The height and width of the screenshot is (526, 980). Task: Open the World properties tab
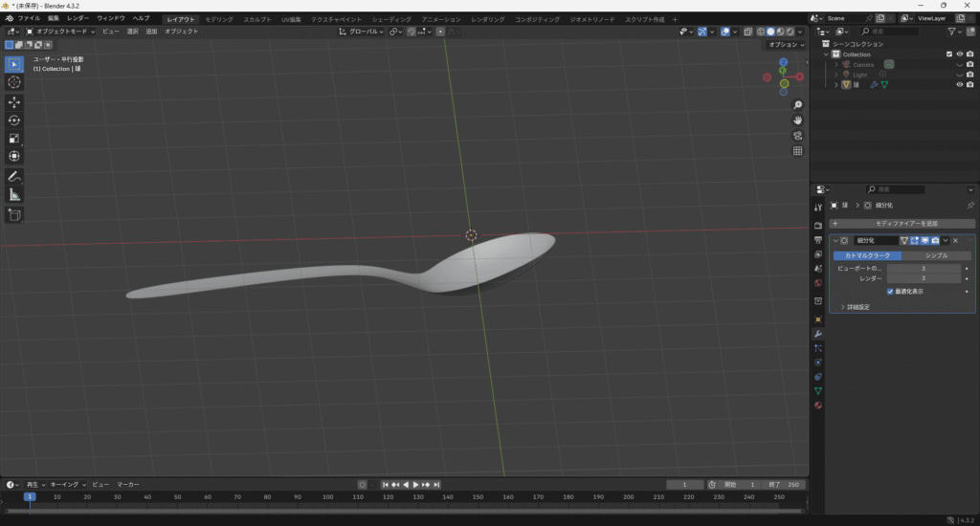pyautogui.click(x=818, y=283)
